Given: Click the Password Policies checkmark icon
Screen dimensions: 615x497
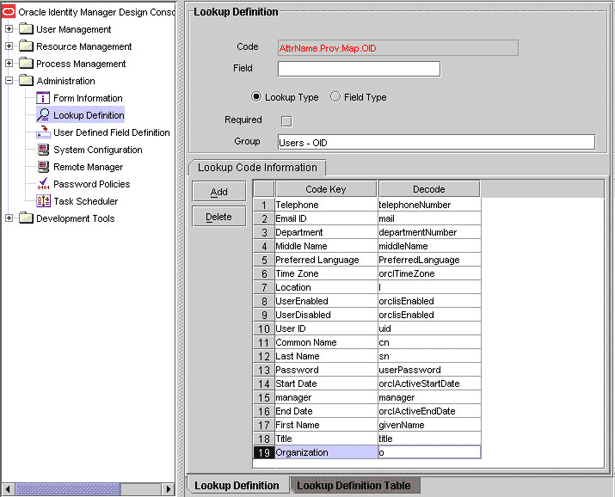Looking at the screenshot, I should tap(43, 184).
